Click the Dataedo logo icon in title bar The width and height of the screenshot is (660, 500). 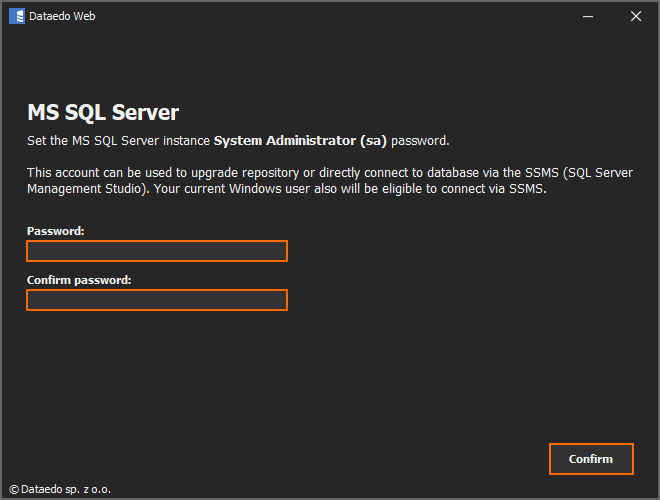pyautogui.click(x=16, y=16)
